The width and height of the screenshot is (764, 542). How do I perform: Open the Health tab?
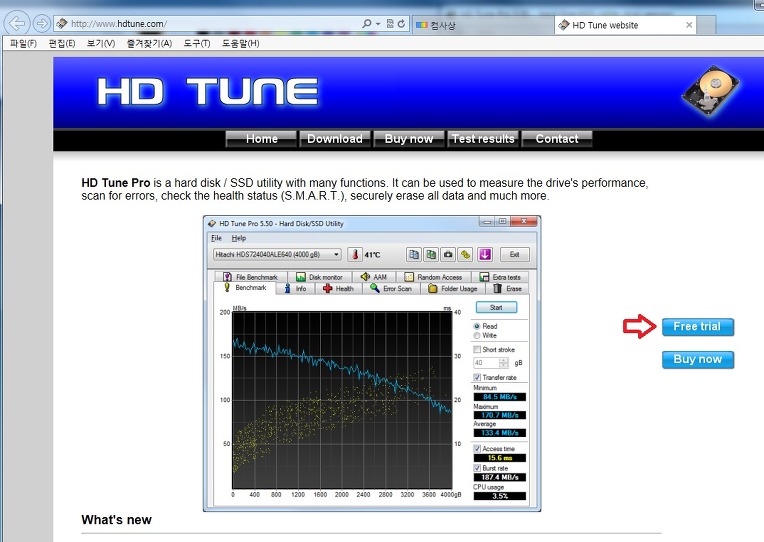[x=339, y=289]
